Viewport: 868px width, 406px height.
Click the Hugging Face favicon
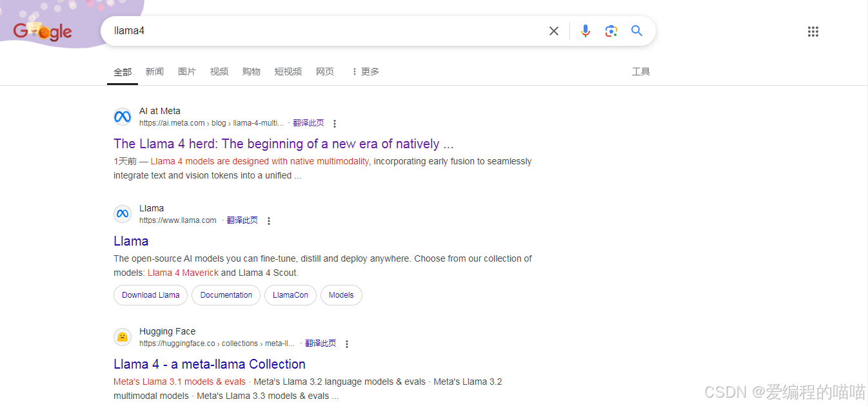point(123,337)
